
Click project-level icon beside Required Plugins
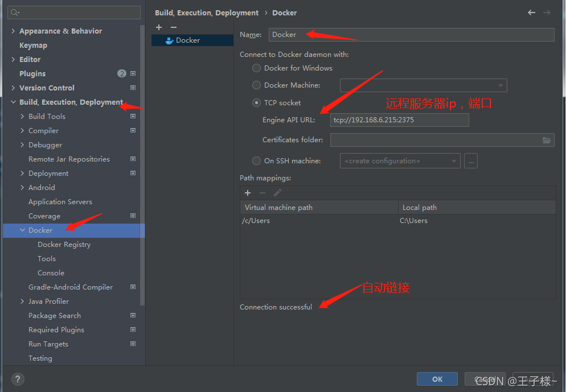133,329
